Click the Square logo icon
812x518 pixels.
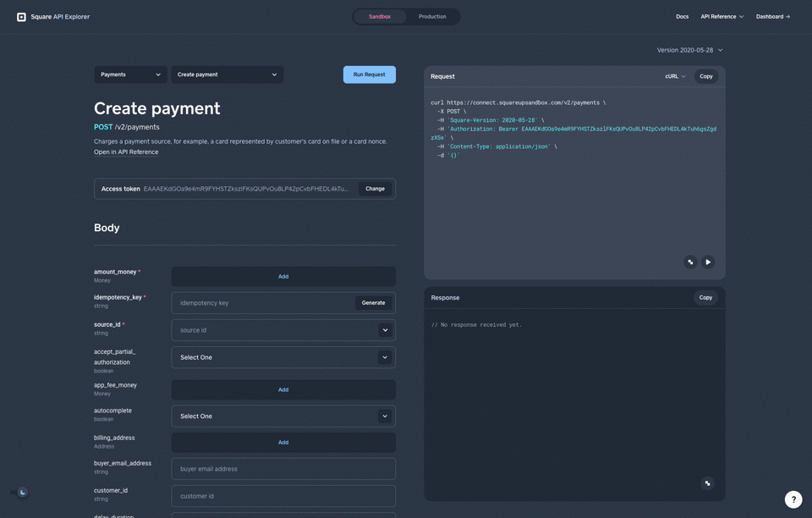click(x=21, y=17)
